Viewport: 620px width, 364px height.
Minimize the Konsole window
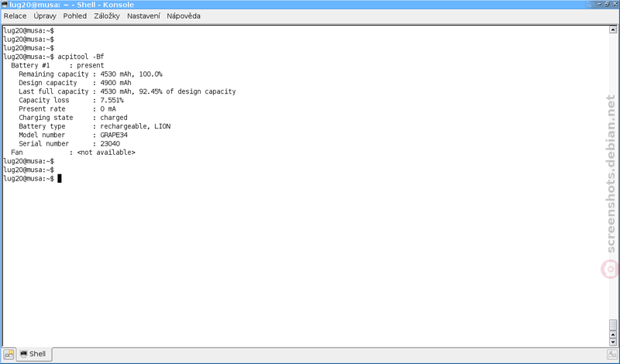pos(599,4)
